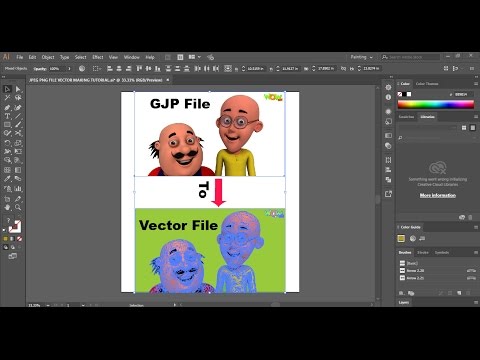480x360 pixels.
Task: Select the Rotate tool
Action: [x=7, y=143]
